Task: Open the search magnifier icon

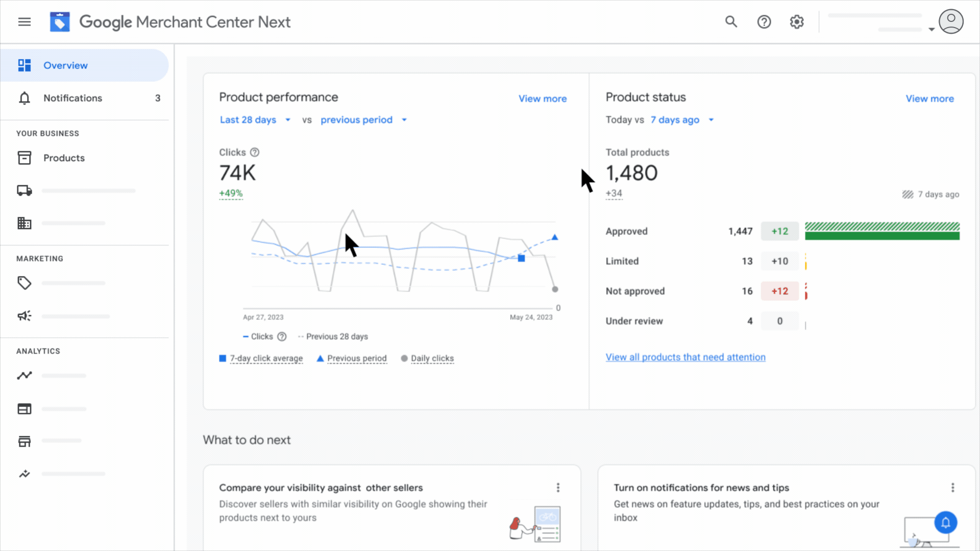Action: pos(731,22)
